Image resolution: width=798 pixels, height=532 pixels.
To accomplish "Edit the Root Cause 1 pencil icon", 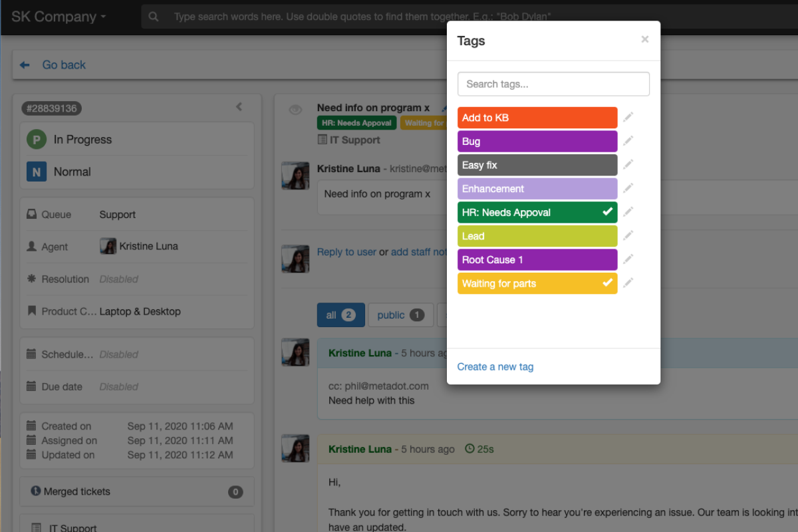I will [628, 259].
